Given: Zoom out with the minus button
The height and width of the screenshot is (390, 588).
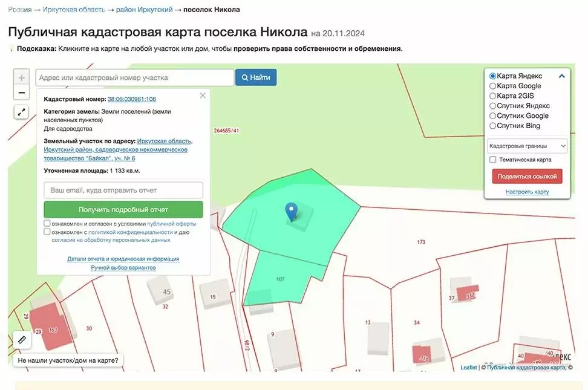Looking at the screenshot, I should tap(21, 93).
